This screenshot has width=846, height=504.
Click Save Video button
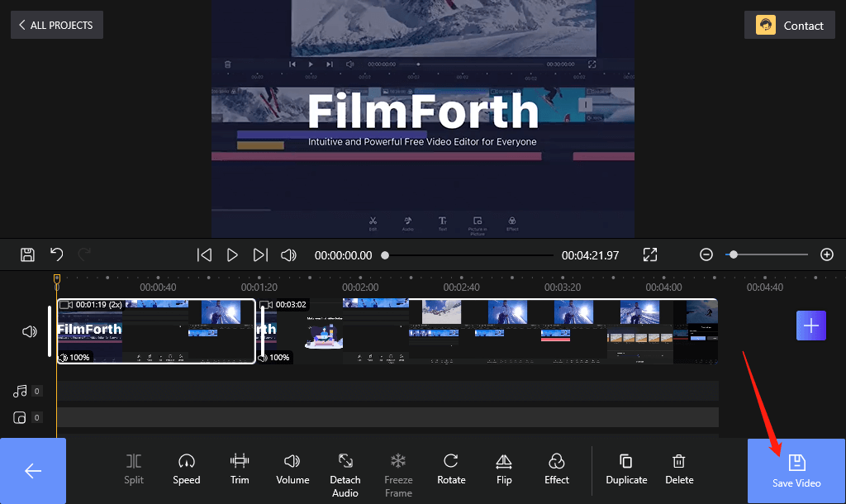point(796,471)
